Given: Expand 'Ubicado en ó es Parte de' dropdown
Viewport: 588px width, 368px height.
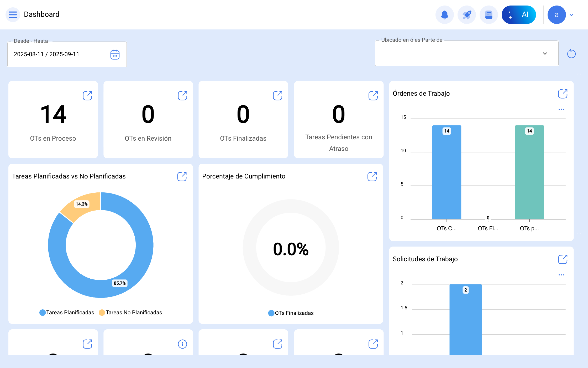Looking at the screenshot, I should 466,54.
